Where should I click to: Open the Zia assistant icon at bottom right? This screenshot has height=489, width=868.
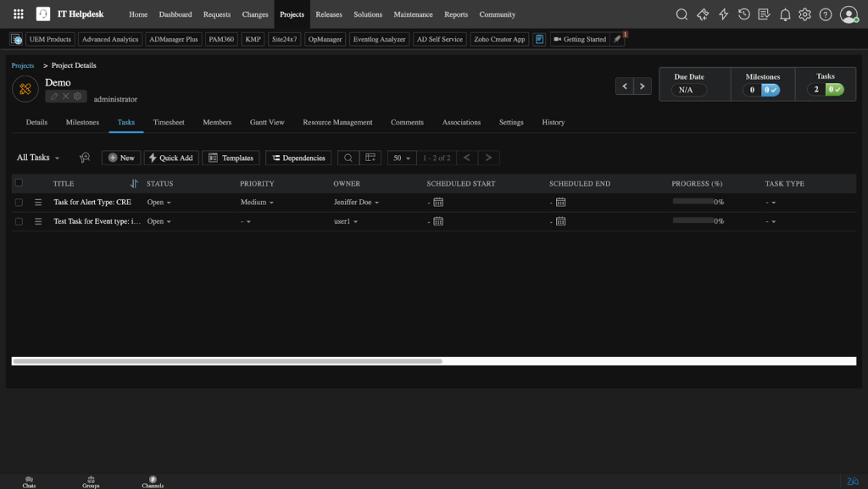click(x=853, y=481)
